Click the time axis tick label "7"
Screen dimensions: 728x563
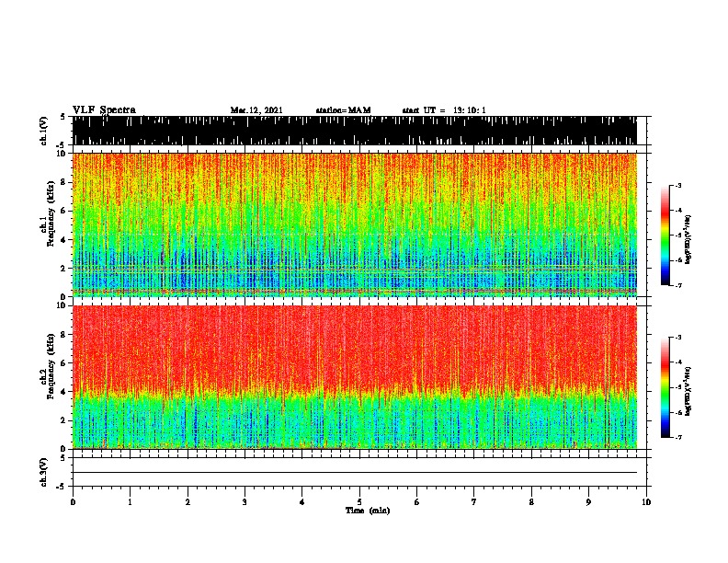(474, 502)
